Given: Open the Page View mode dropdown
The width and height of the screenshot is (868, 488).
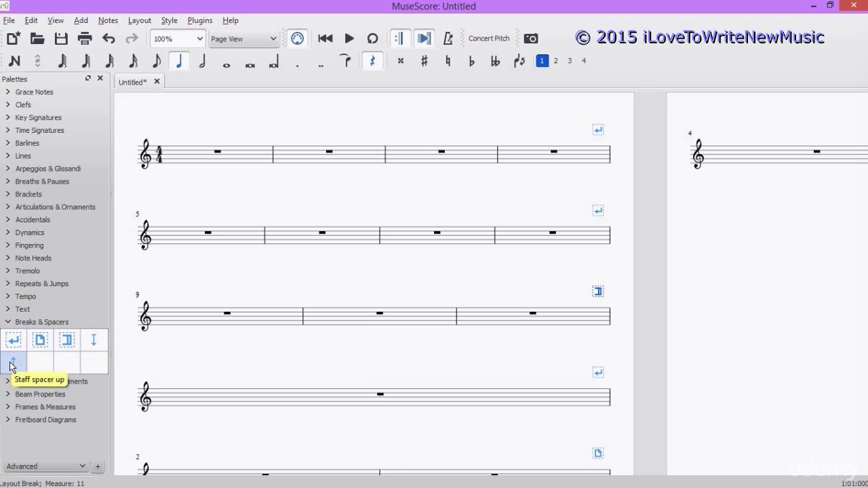Looking at the screenshot, I should (x=243, y=39).
